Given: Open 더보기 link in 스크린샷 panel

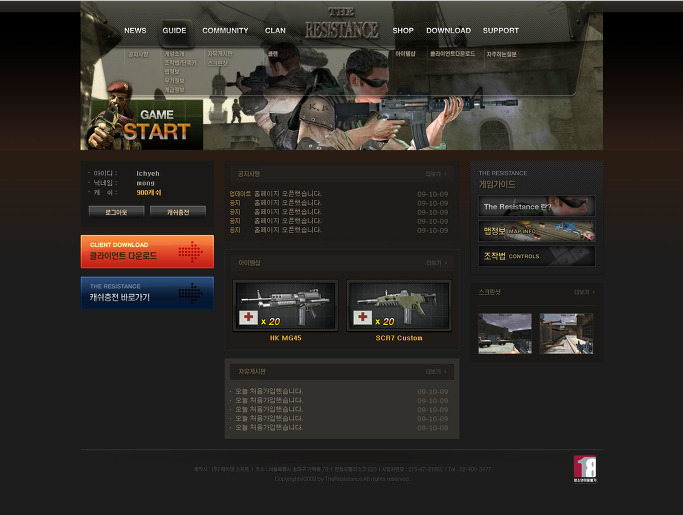Looking at the screenshot, I should pyautogui.click(x=584, y=292).
